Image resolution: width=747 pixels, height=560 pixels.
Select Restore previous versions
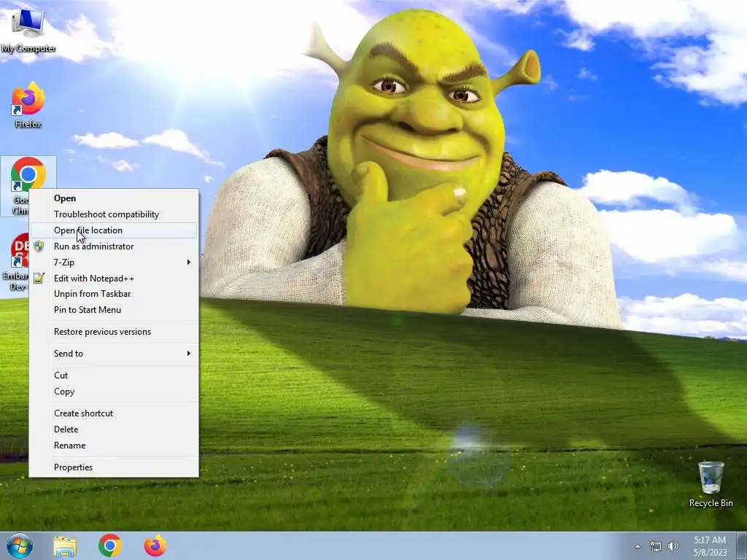click(114, 332)
